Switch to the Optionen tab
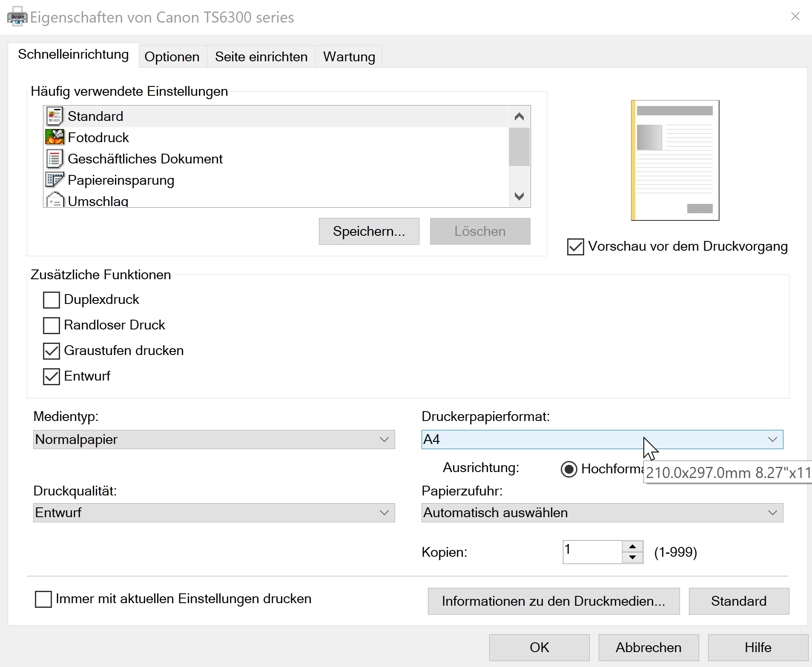812x667 pixels. (x=172, y=57)
